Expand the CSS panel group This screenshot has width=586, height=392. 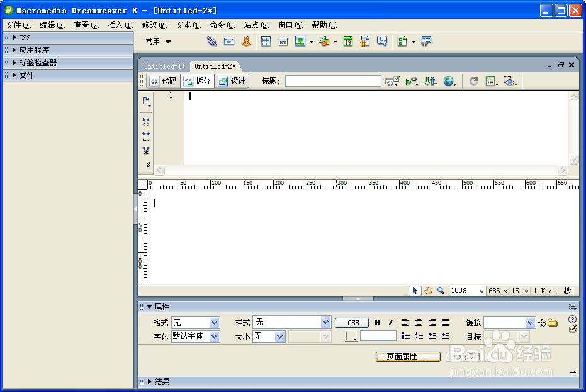[x=14, y=37]
